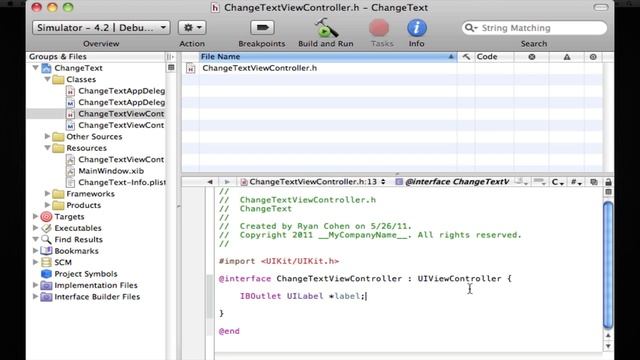Select the Bookmarks book icon
Viewport: 640px width, 360px height.
47,251
